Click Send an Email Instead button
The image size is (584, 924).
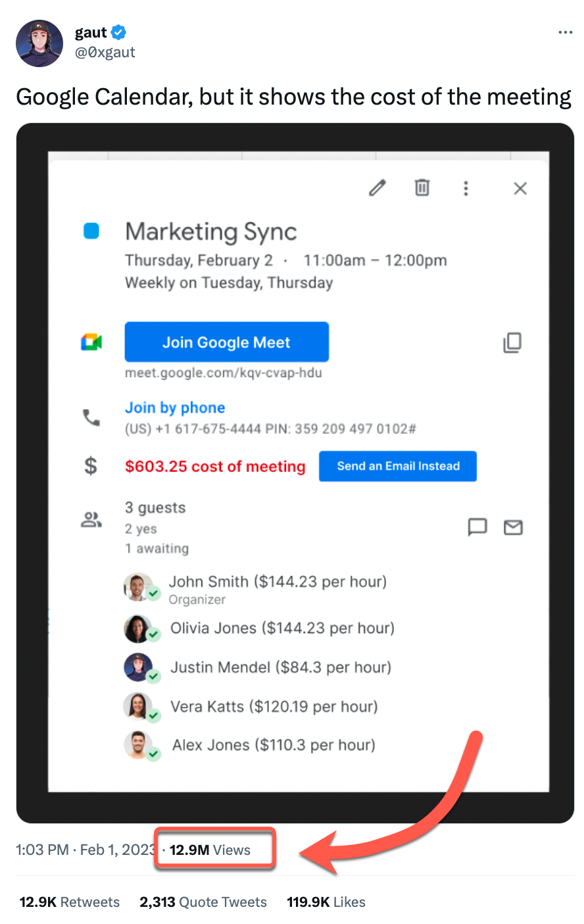point(398,466)
